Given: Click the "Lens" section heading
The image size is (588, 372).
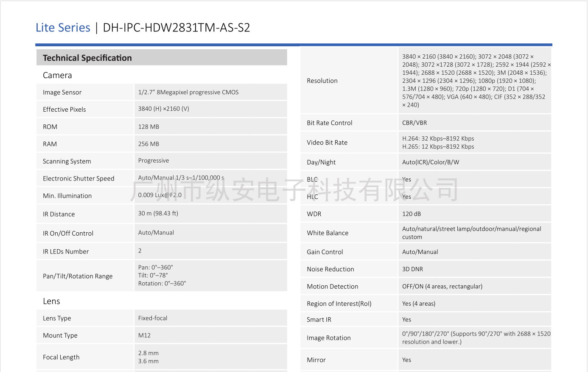Looking at the screenshot, I should 51,301.
